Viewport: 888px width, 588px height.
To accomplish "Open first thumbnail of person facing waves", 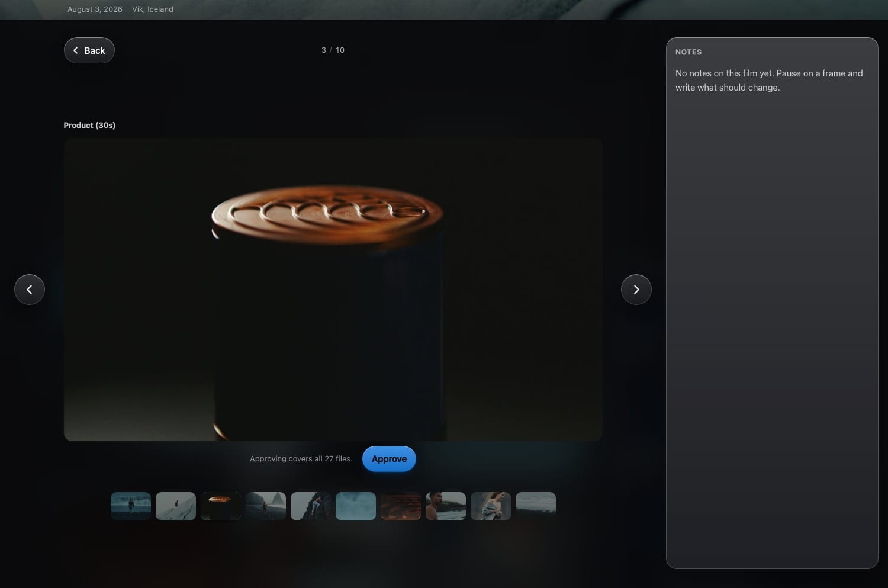I will (x=131, y=506).
